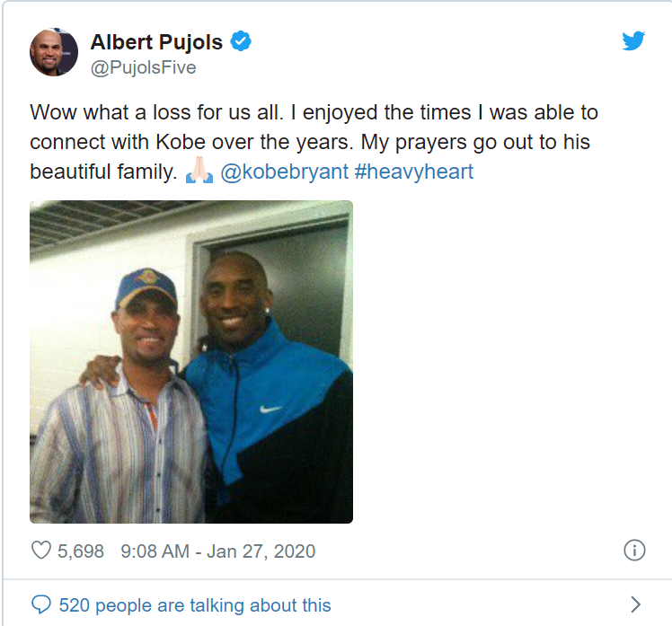Open the 9:08 AM - Jan 27, 2020 timestamp
Screen dimensions: 672x626
click(x=217, y=551)
